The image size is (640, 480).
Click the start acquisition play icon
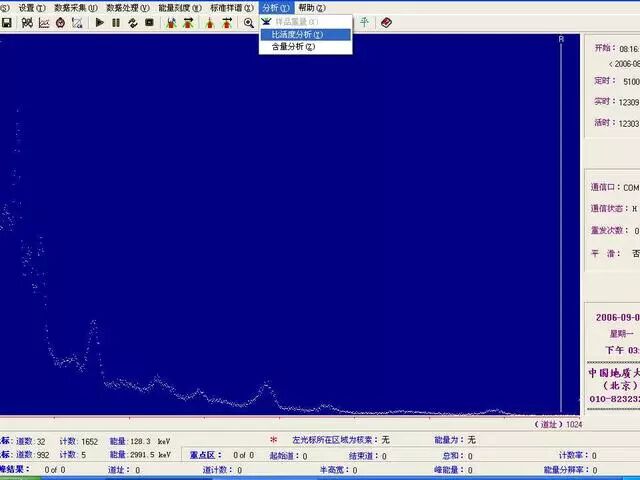tap(99, 23)
